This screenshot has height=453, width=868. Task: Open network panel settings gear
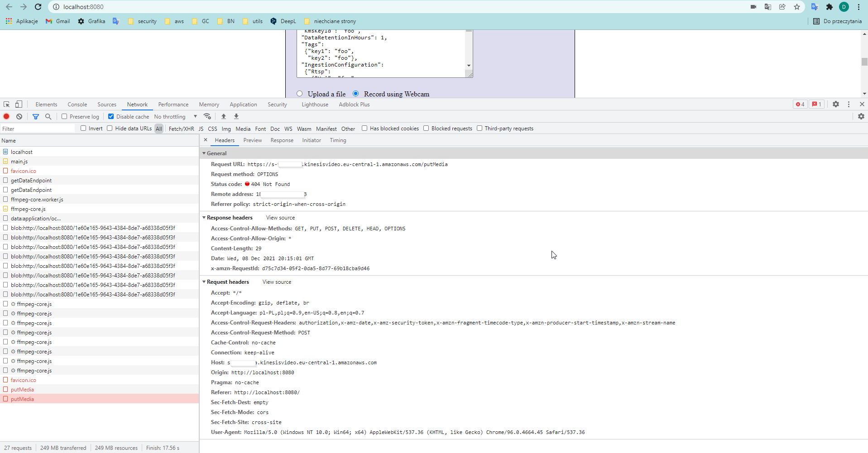[861, 116]
